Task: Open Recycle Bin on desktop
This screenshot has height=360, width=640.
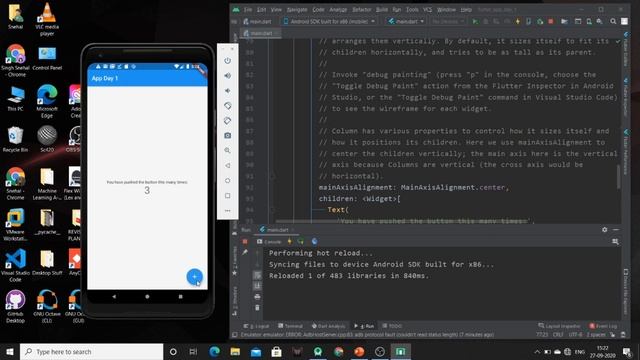Action: [x=16, y=140]
